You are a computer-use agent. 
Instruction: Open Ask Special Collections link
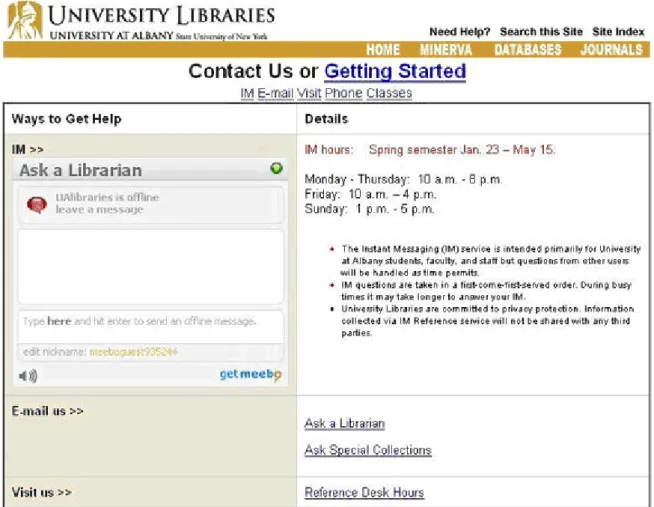tap(368, 450)
